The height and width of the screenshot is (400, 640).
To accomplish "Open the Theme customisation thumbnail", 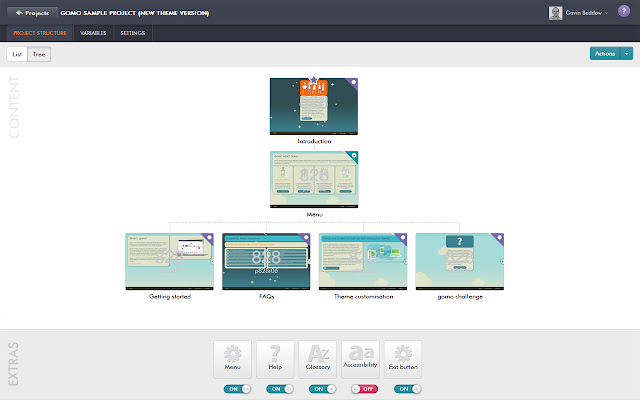I will (363, 262).
